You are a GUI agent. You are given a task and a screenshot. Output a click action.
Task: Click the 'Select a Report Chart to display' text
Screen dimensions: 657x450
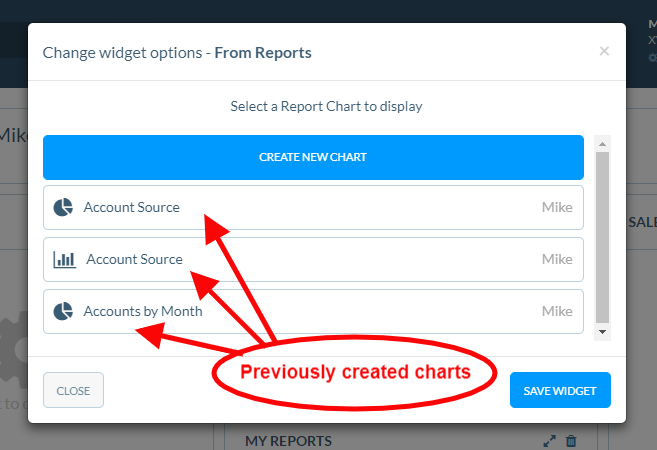coord(326,106)
